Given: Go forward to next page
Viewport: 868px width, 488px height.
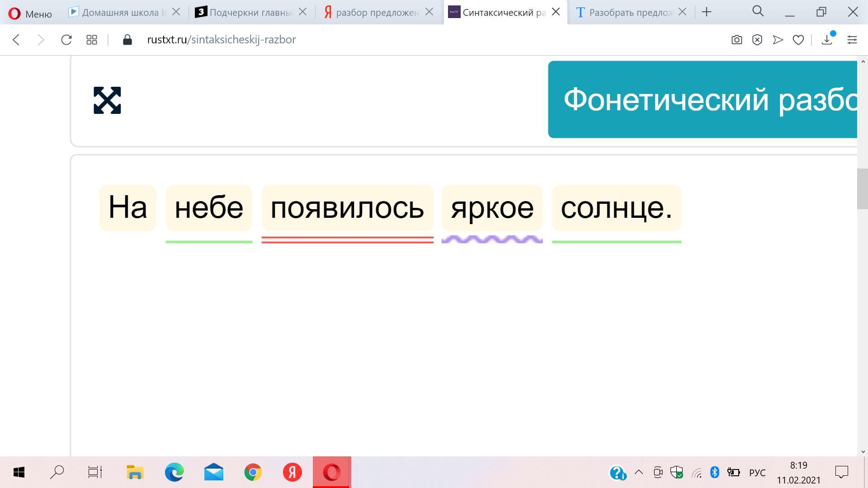Looking at the screenshot, I should (x=41, y=40).
